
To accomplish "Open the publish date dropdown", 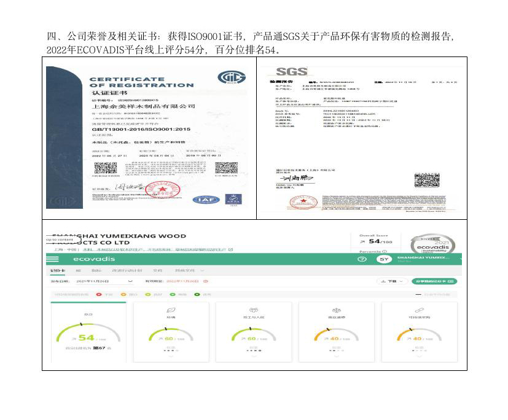I will [x=130, y=281].
